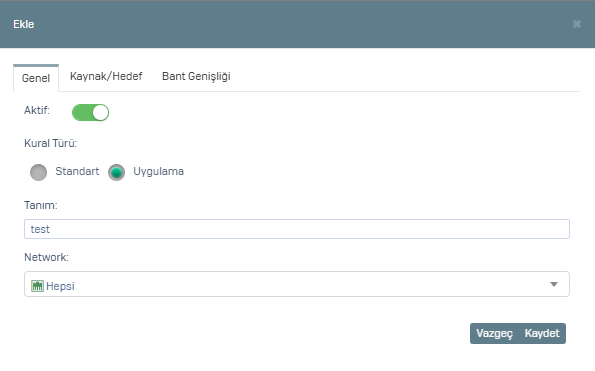Switch to the Kaynak/Hedef tab
595x371 pixels.
point(106,76)
